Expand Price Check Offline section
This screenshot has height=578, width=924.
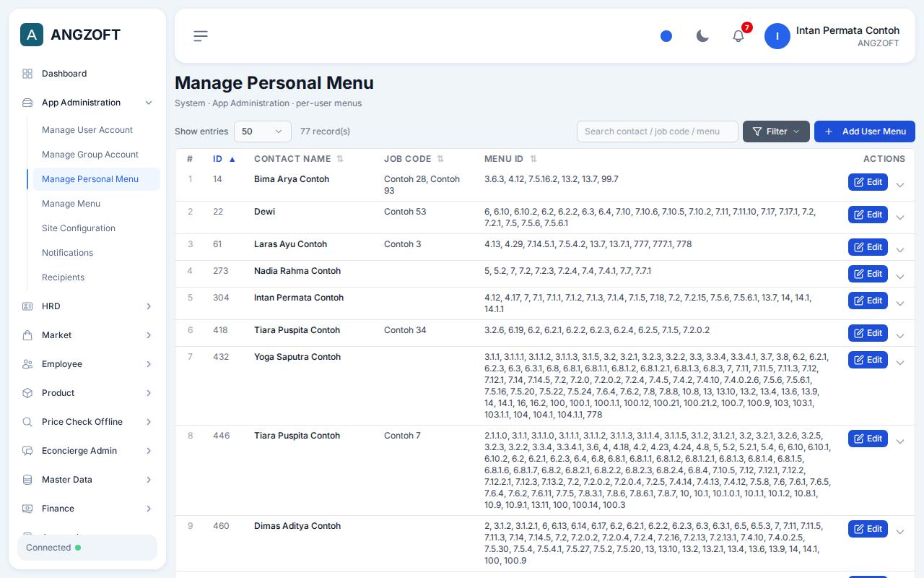point(87,422)
